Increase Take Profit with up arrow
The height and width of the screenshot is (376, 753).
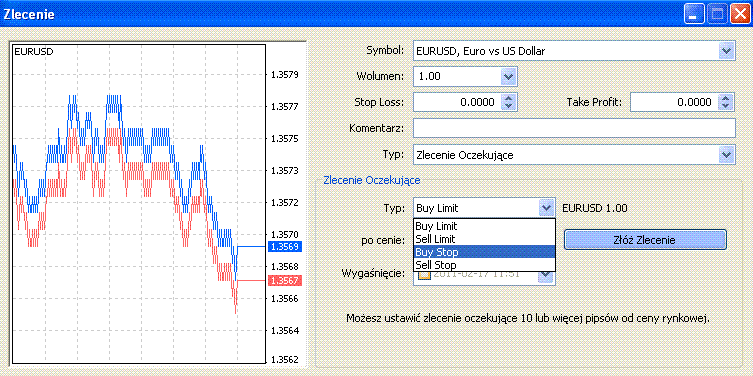tap(726, 97)
